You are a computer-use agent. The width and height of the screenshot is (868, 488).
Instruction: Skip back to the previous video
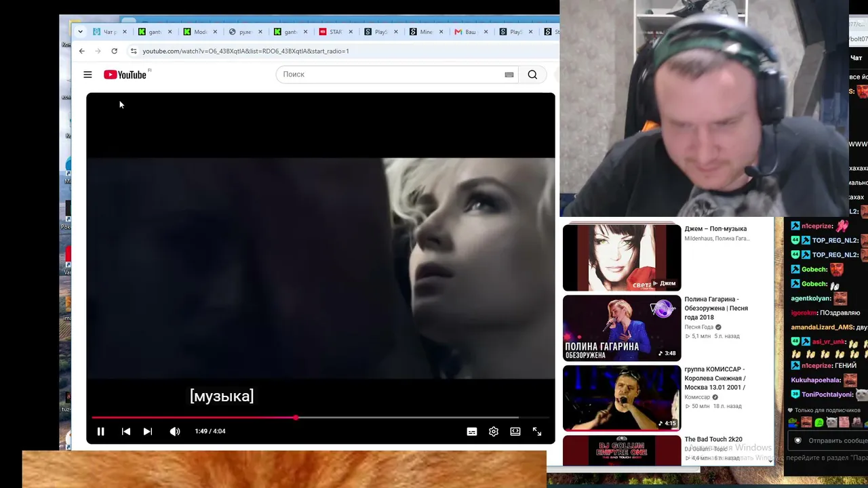pos(126,431)
